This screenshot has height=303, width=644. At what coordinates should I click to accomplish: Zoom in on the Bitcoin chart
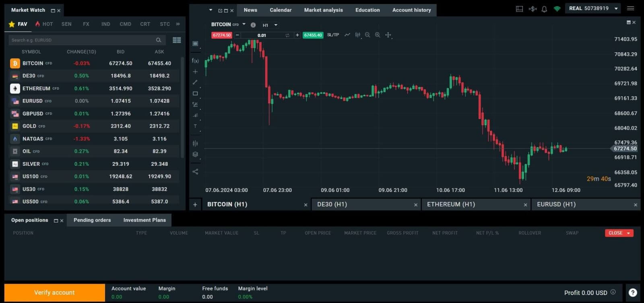click(378, 35)
